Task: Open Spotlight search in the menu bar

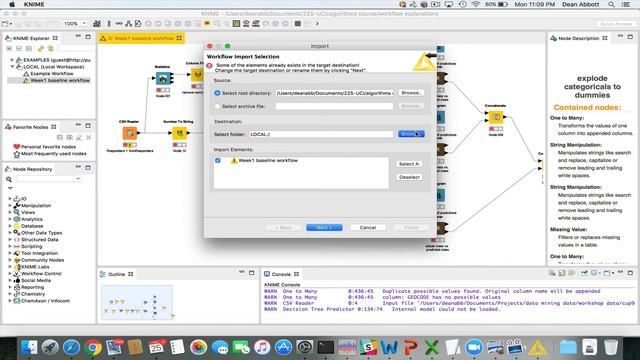Action: tap(611, 4)
